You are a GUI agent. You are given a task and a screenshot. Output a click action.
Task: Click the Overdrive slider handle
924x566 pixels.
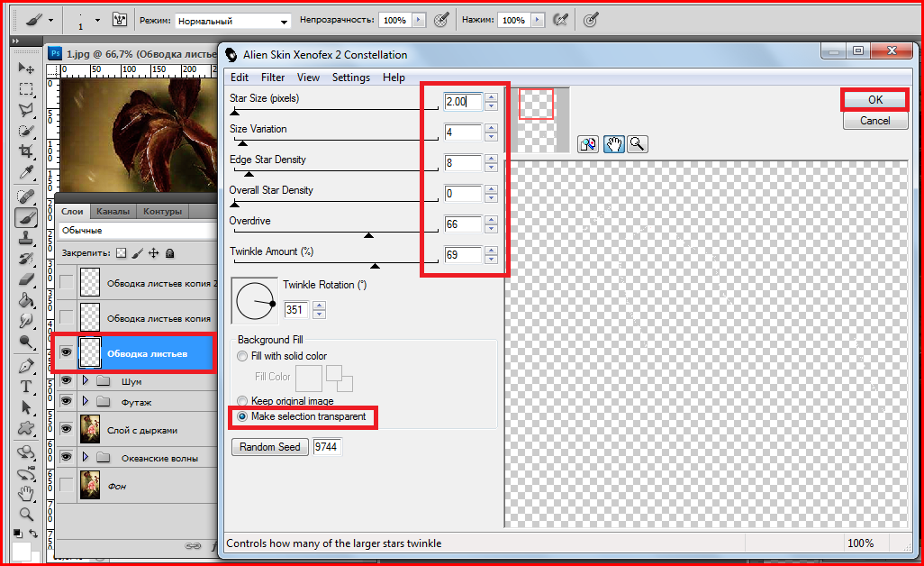click(x=369, y=235)
